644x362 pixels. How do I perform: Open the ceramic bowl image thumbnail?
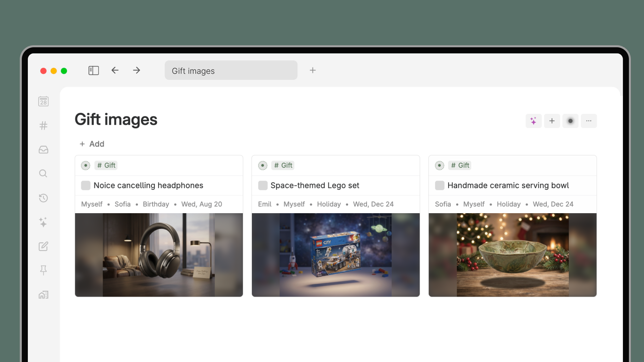[513, 255]
